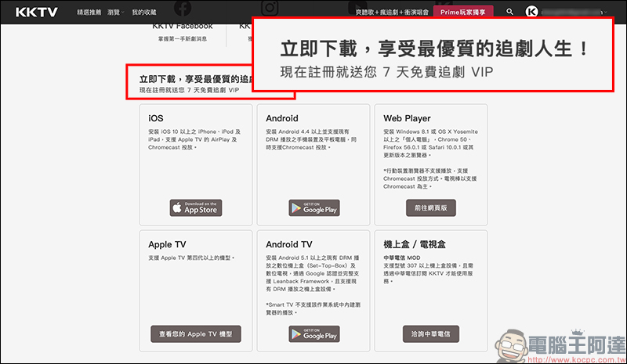Click Google Play badge in Android TV card

314,334
